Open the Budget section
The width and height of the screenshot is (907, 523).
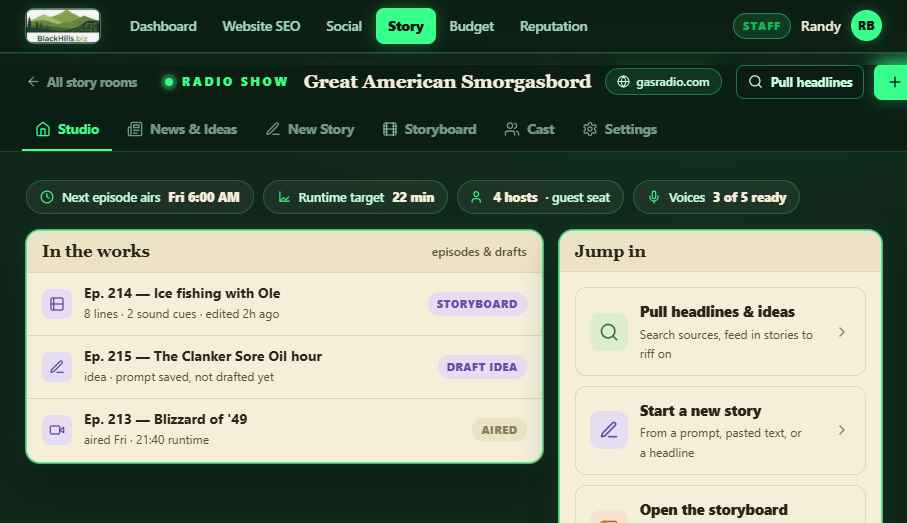click(471, 26)
